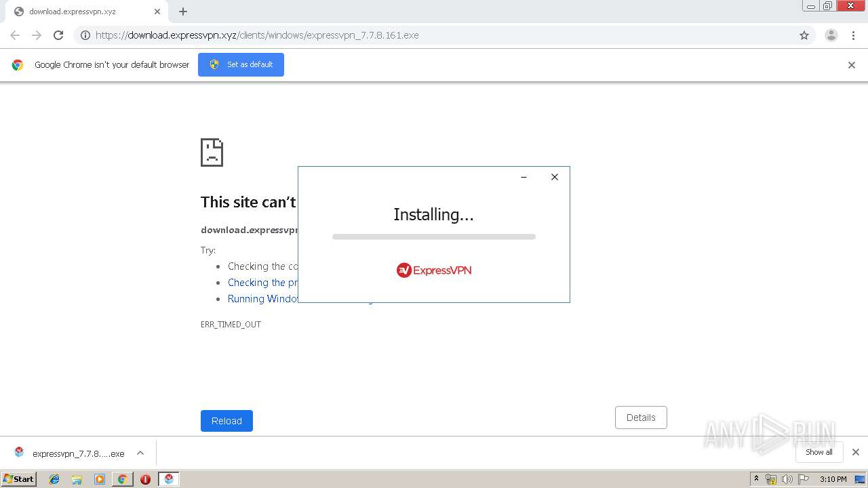Click the 3:10 PM clock

[x=833, y=479]
